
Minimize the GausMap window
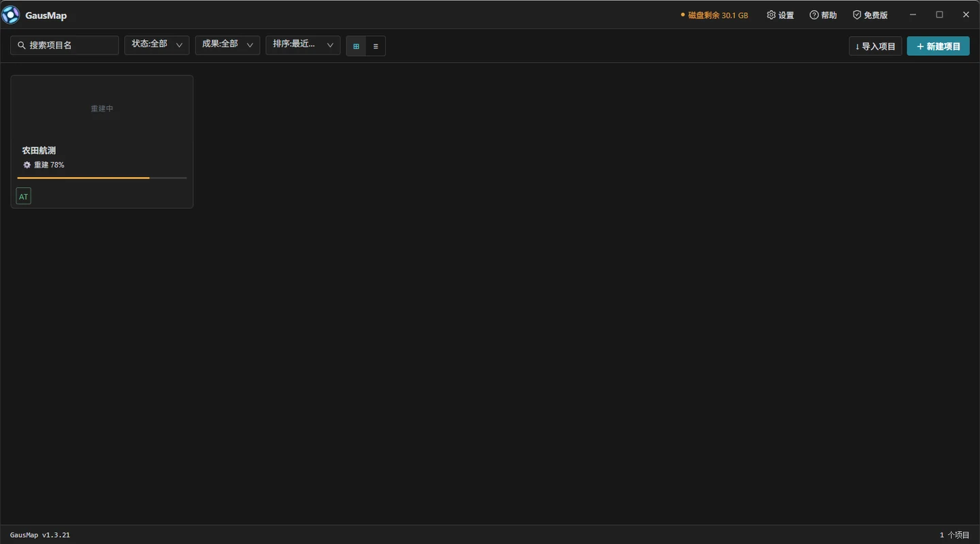[913, 15]
